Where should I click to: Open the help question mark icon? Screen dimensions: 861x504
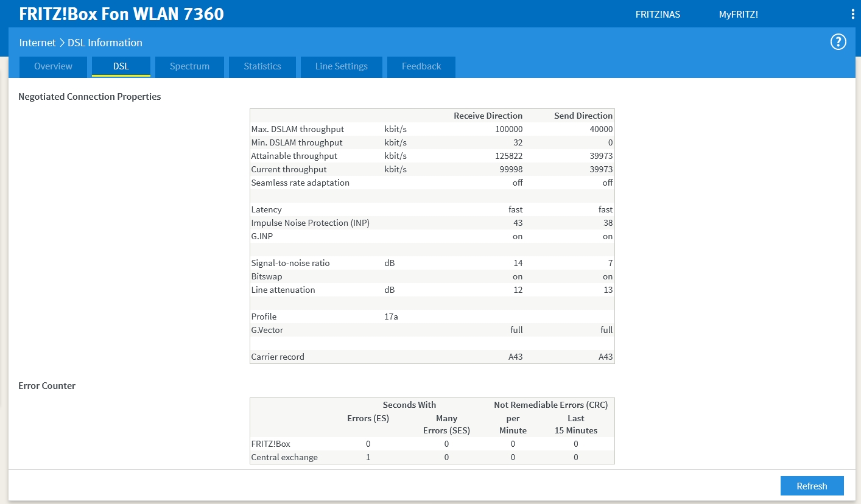[x=838, y=42]
